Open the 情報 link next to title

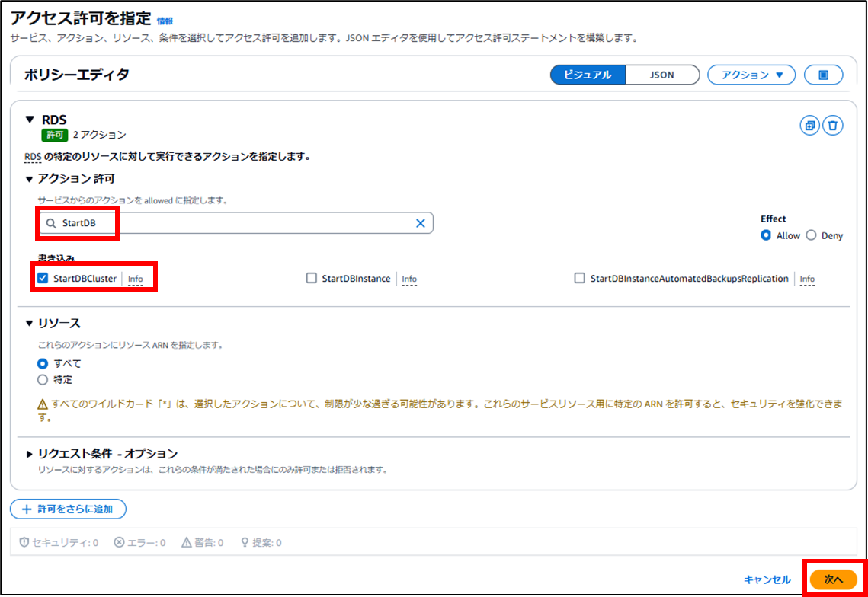(165, 21)
